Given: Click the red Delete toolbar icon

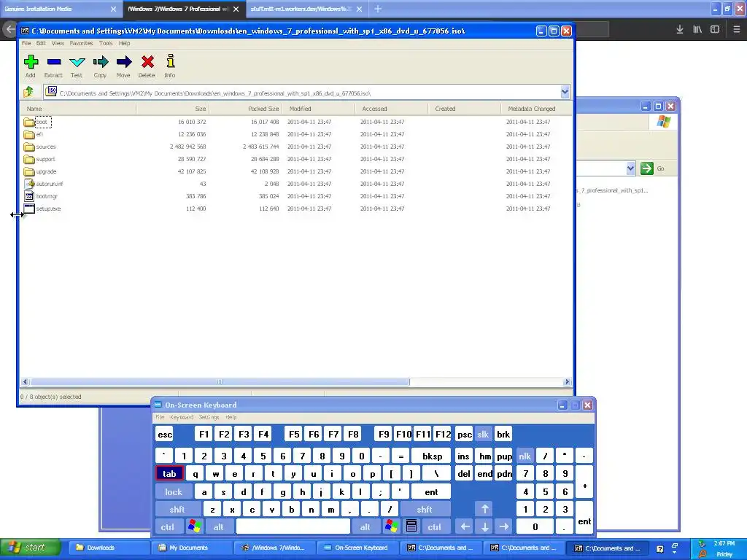Looking at the screenshot, I should [x=147, y=62].
